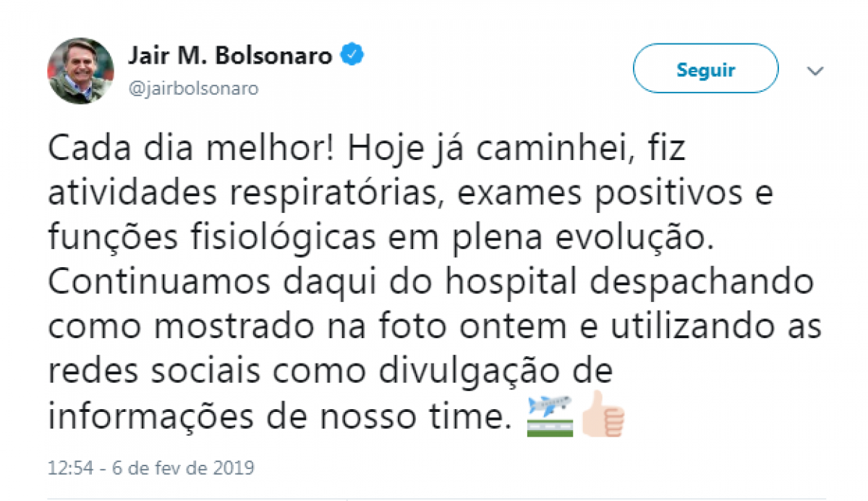Open Jair M. Bolsonaro's profile picture
The height and width of the screenshot is (501, 868).
click(x=81, y=70)
